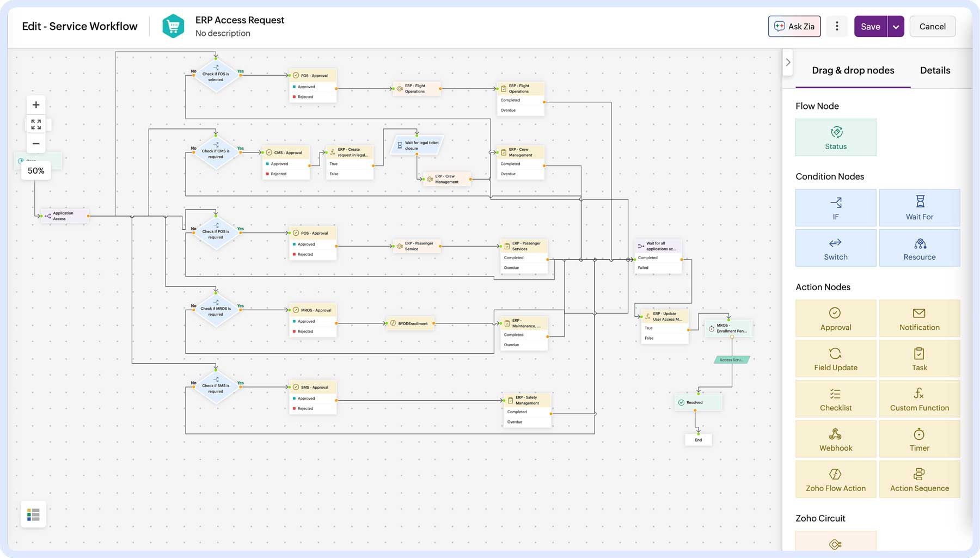Select the Check if CMS is required node

pos(216,154)
